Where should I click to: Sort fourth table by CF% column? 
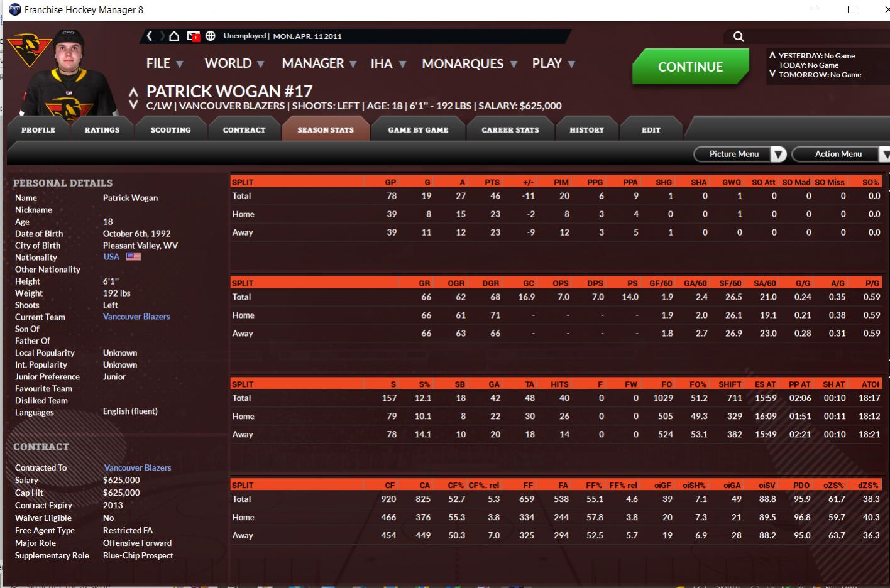(x=456, y=486)
